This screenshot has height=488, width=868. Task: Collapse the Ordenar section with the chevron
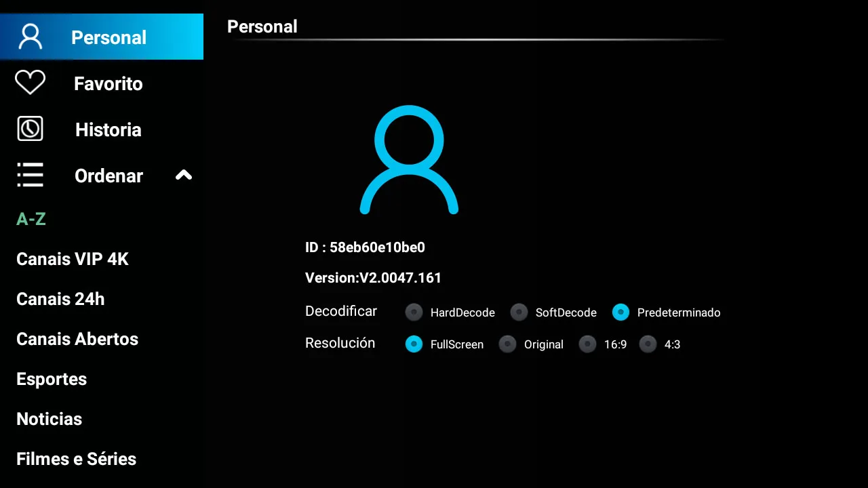coord(184,175)
